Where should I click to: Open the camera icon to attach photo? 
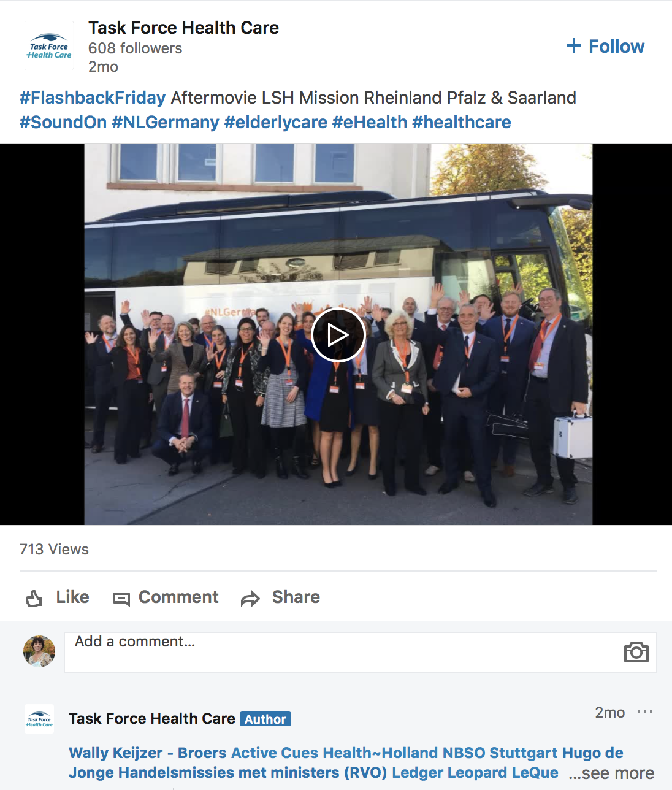636,652
